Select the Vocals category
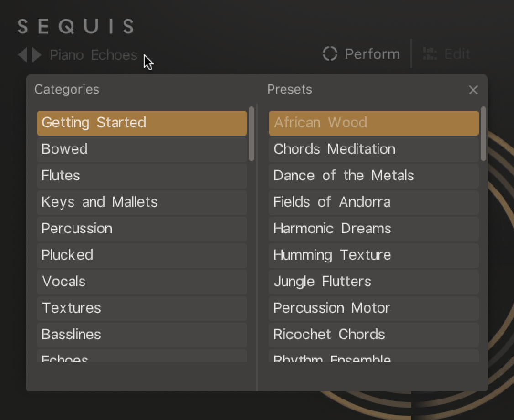 pos(142,282)
